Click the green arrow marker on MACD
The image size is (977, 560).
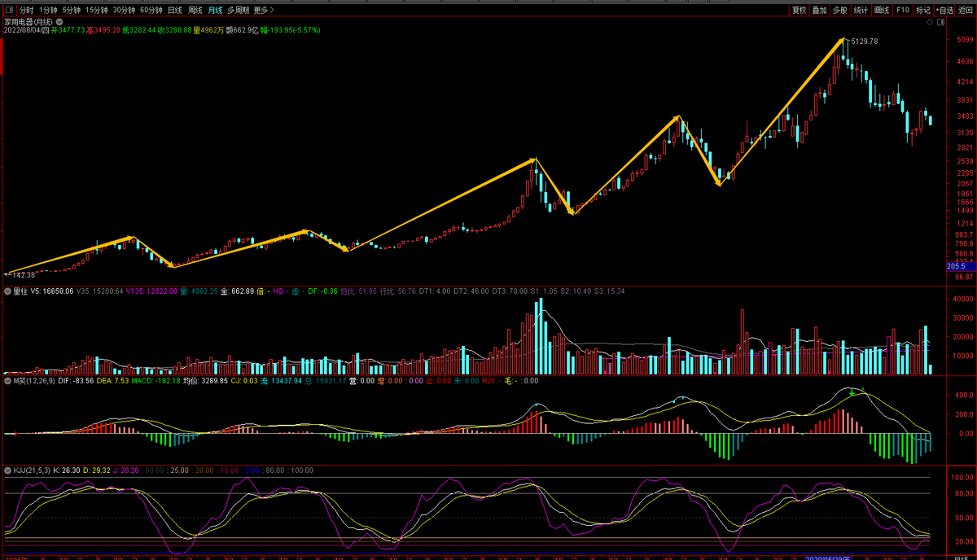tap(852, 393)
